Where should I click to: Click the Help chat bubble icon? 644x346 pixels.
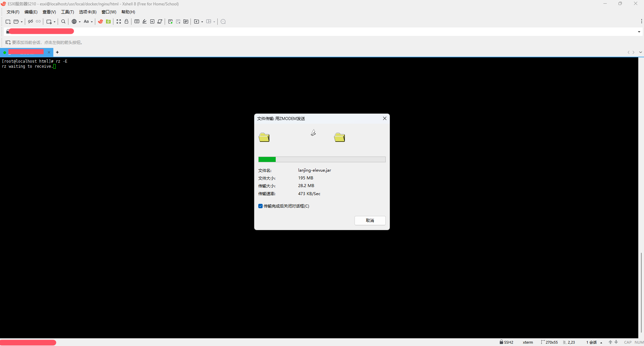point(223,21)
